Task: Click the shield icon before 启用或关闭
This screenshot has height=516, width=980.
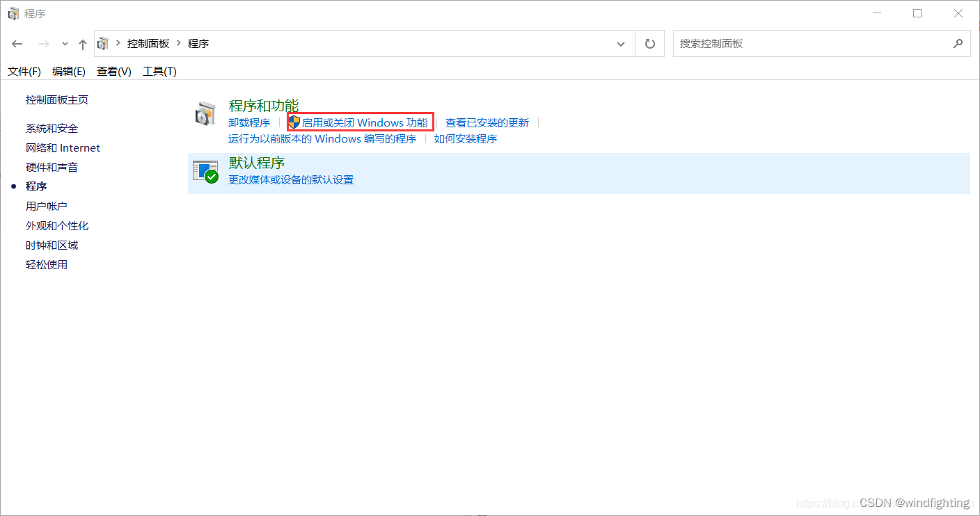Action: coord(294,122)
